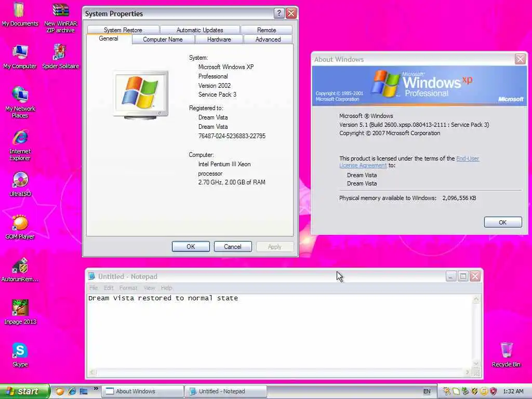Screen dimensions: 532x399
Task: Minimize the Notepad window
Action: [x=450, y=276]
